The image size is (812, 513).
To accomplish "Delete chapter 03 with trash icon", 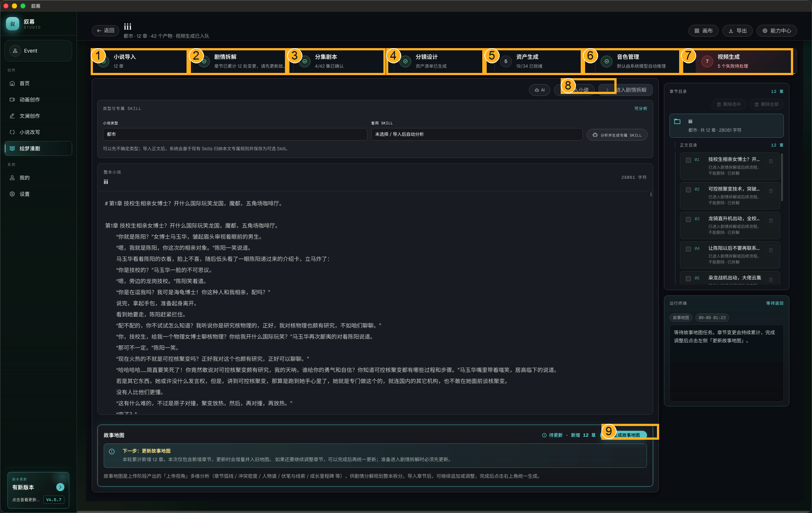I will click(771, 221).
